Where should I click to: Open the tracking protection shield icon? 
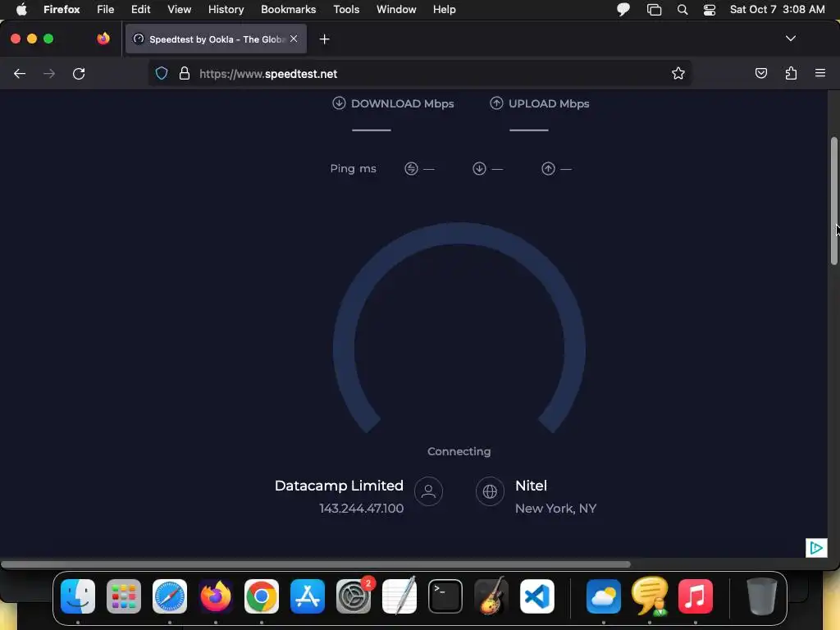(x=162, y=73)
